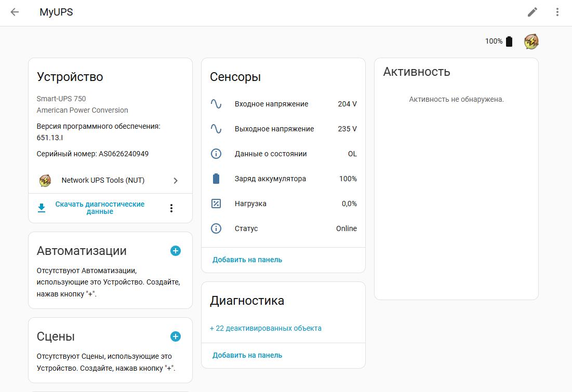This screenshot has width=572, height=392.
Task: Click the Нагрузка percent icon
Action: coord(216,204)
